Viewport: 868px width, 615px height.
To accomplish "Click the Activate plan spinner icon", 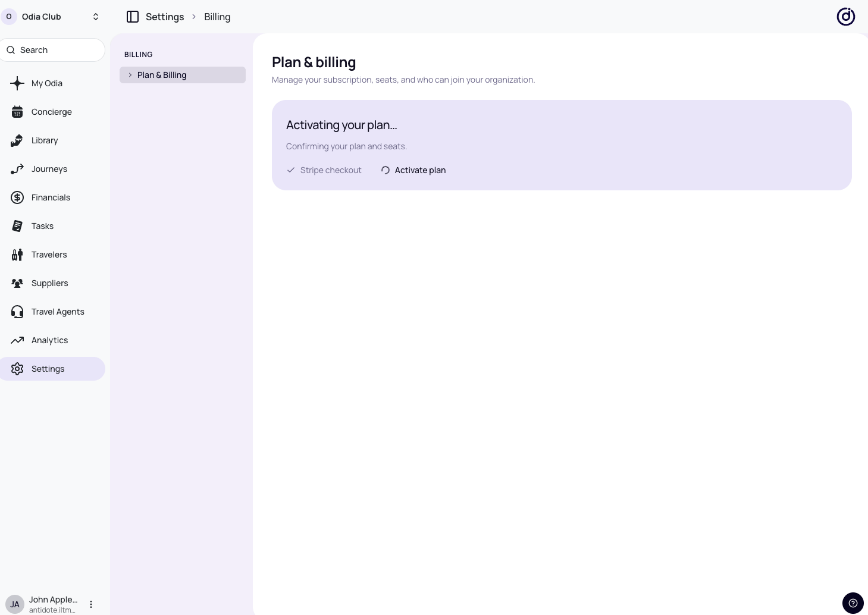I will click(x=386, y=170).
